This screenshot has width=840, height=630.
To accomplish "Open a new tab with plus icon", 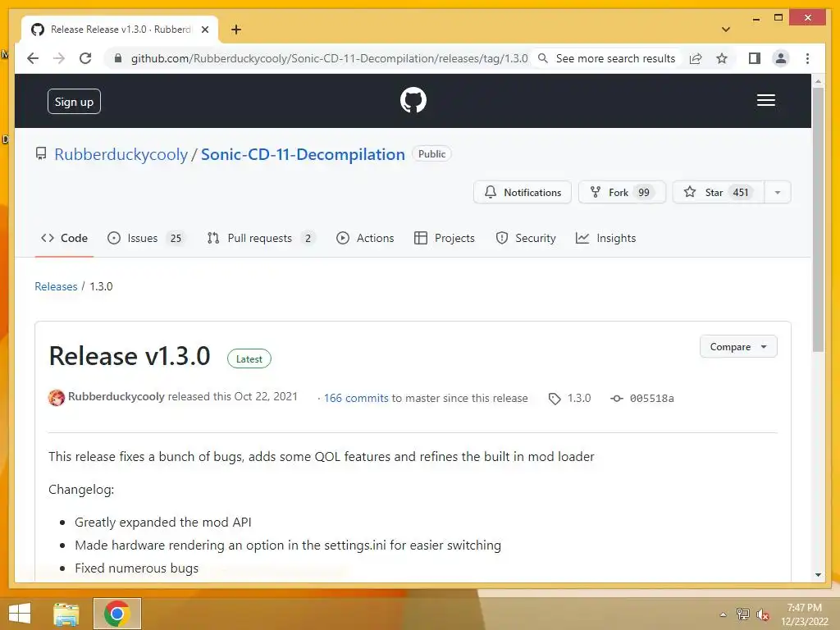I will [x=236, y=30].
